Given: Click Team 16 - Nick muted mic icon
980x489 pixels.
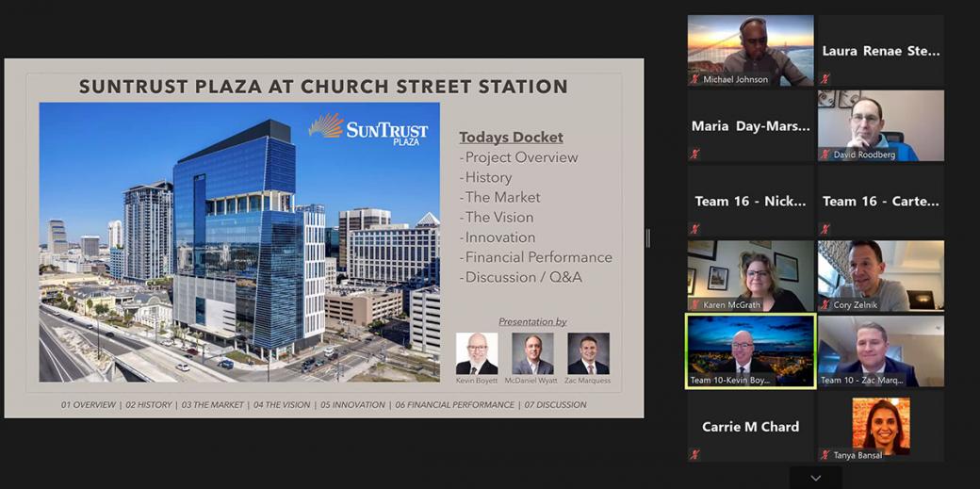Looking at the screenshot, I should [694, 229].
